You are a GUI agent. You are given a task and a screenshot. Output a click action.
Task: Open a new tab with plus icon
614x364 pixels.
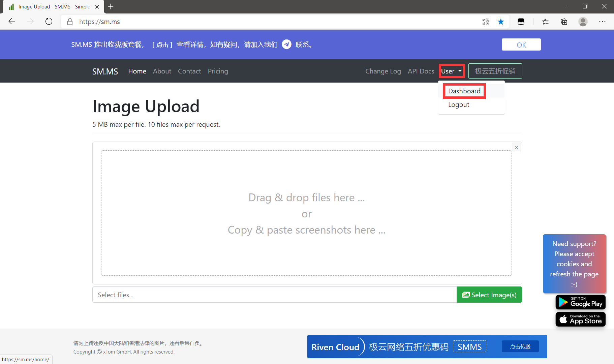[x=111, y=6]
